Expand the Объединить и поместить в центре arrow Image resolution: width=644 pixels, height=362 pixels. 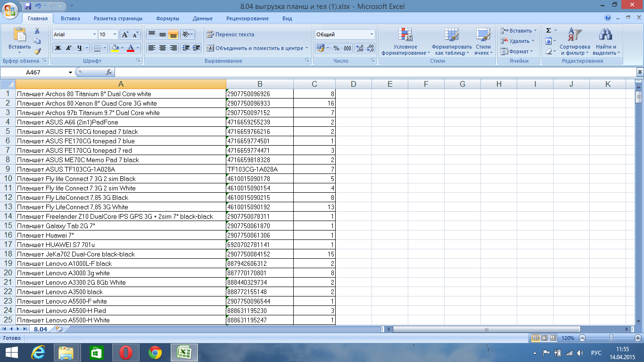(x=306, y=48)
